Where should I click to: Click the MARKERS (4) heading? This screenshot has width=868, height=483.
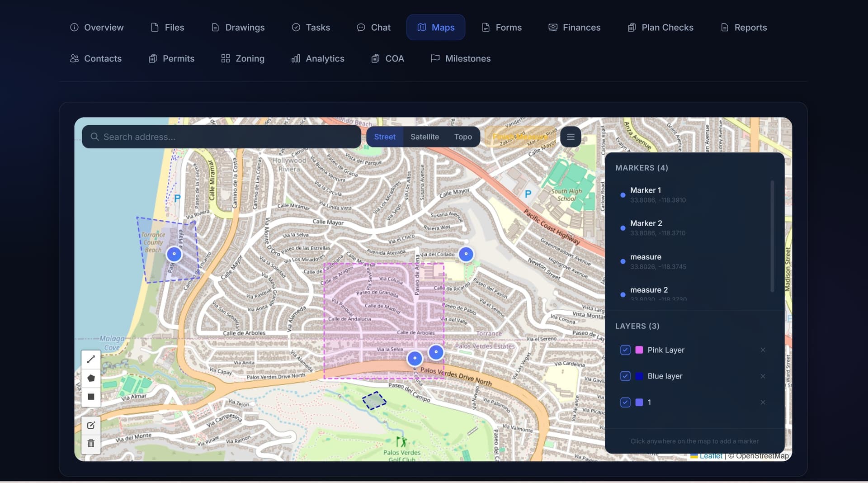(642, 168)
